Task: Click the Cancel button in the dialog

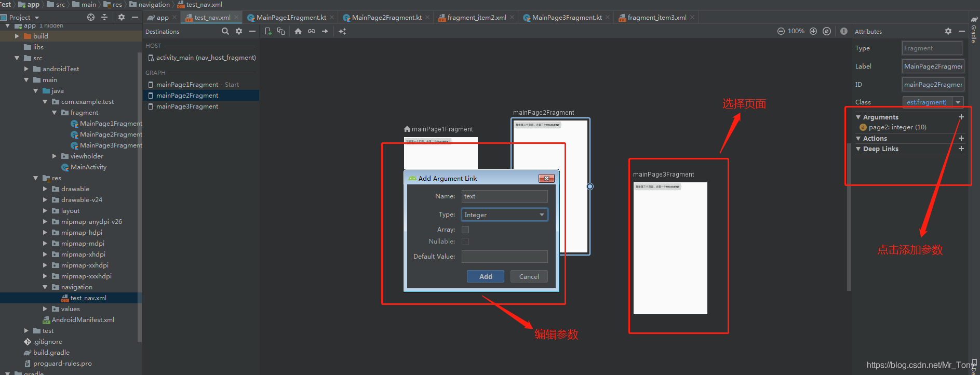Action: pyautogui.click(x=529, y=276)
